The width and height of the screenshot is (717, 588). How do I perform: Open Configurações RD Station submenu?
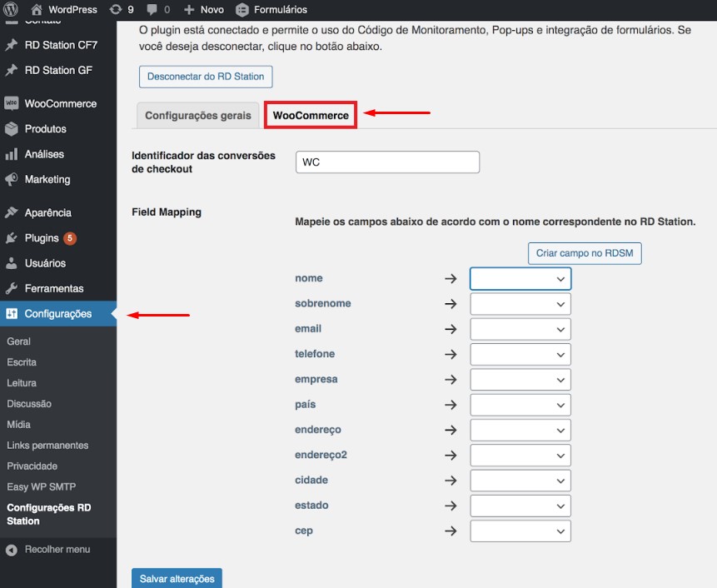point(49,515)
